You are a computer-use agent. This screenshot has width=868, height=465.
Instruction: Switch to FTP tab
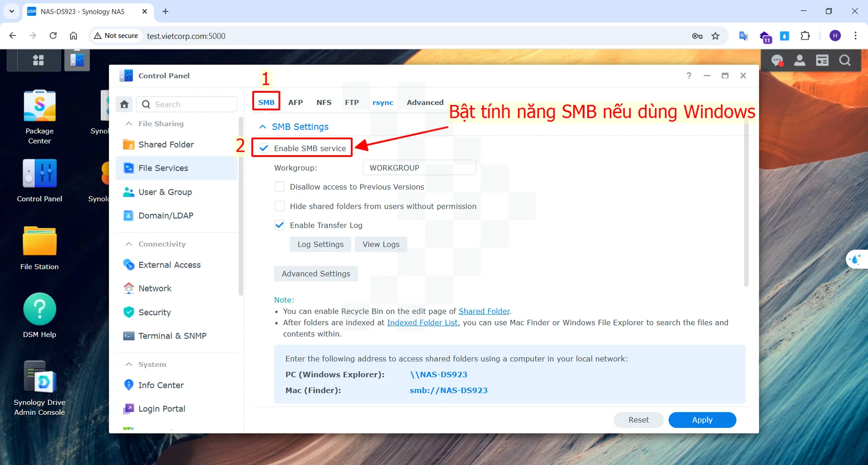click(x=352, y=102)
